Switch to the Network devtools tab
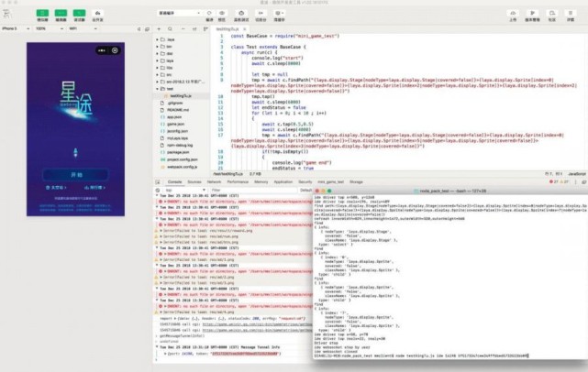 point(214,182)
